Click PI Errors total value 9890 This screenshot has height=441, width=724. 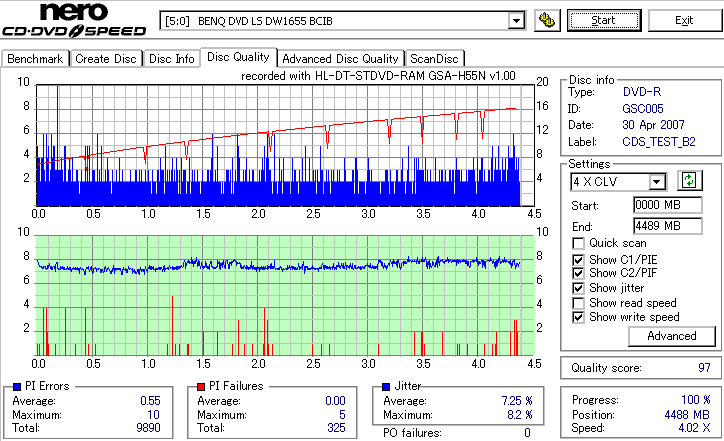(148, 428)
